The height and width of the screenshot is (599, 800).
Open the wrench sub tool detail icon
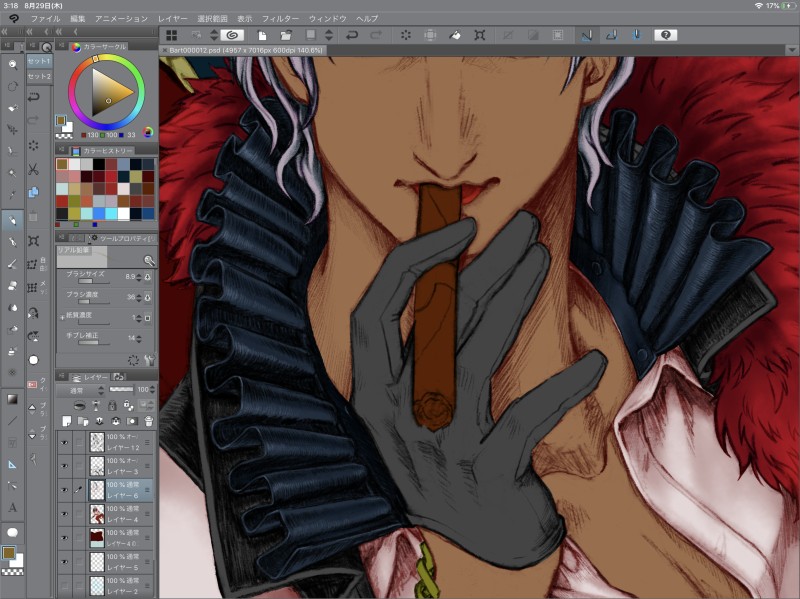coord(149,360)
